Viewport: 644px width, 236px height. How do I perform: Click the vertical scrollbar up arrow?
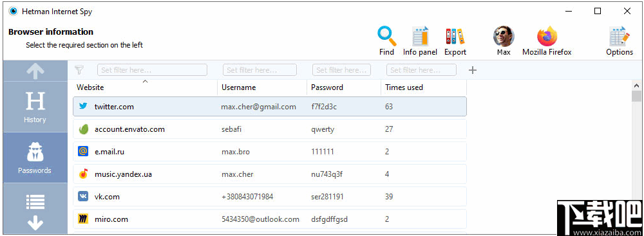tap(637, 86)
